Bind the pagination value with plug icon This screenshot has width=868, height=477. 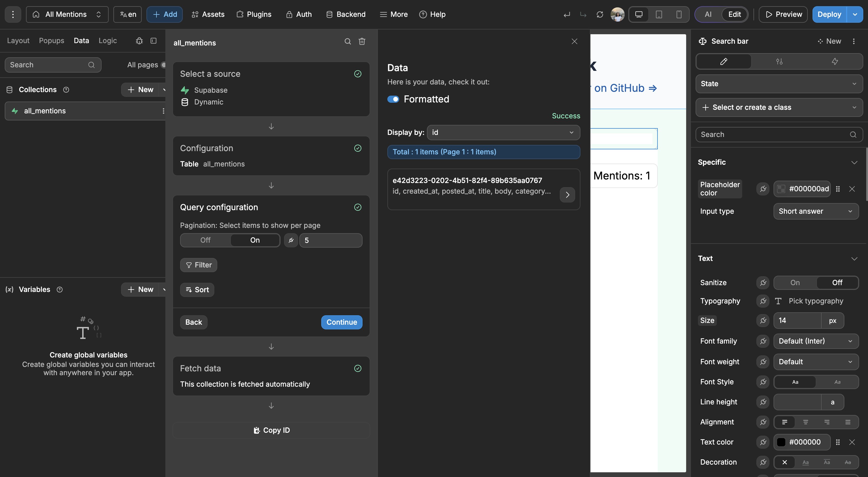tap(291, 240)
